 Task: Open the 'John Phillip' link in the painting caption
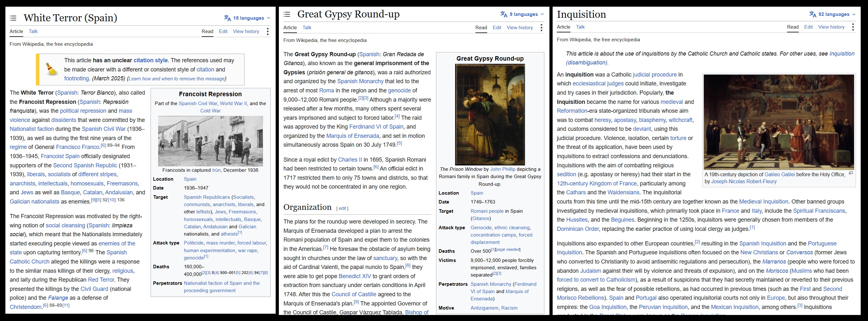[x=502, y=169]
